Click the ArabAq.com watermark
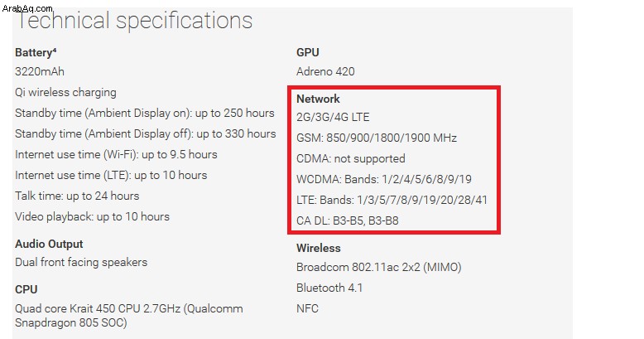644x339 pixels. 27,7
